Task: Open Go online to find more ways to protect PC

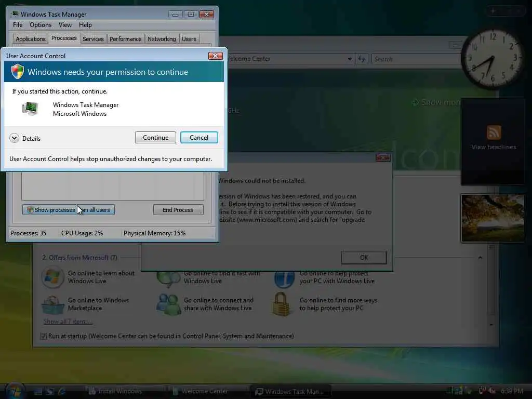Action: pos(338,304)
